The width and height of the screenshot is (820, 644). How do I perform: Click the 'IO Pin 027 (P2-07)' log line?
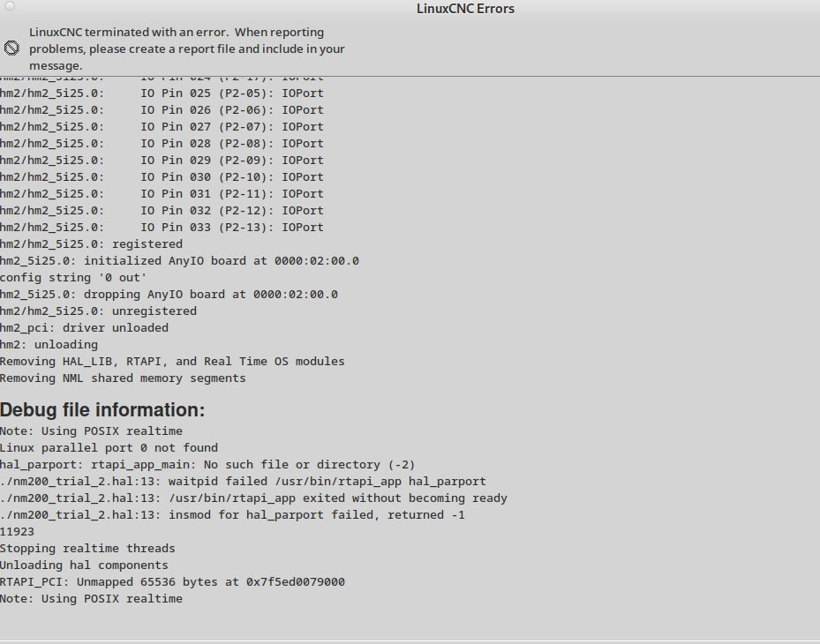(x=162, y=127)
